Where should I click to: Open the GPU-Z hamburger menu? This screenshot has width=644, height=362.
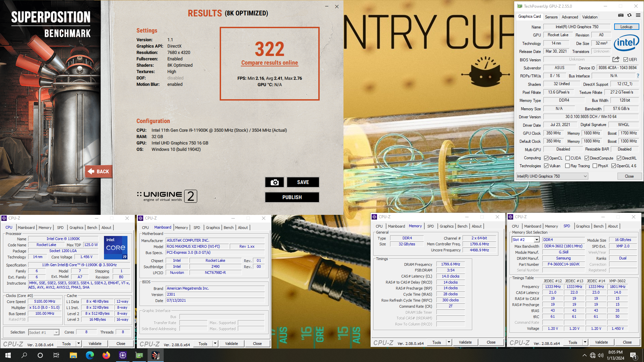coord(638,15)
